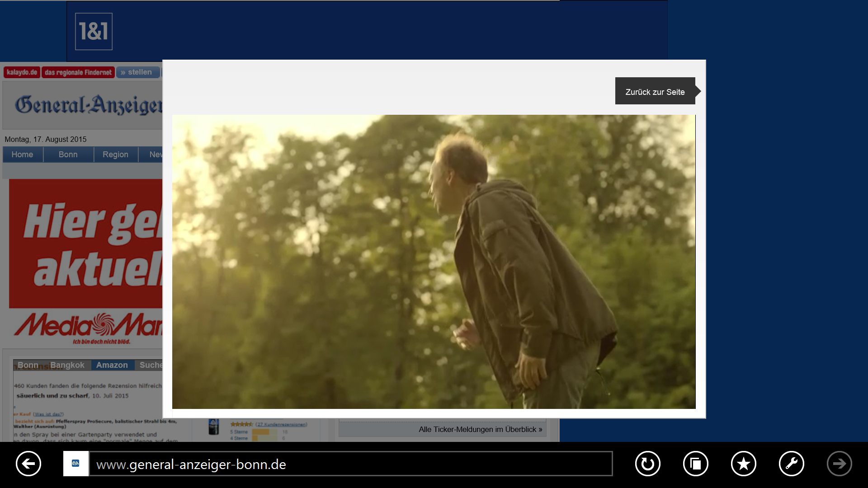Click the forward arrow button
Screen dimensions: 868x488
839,464
